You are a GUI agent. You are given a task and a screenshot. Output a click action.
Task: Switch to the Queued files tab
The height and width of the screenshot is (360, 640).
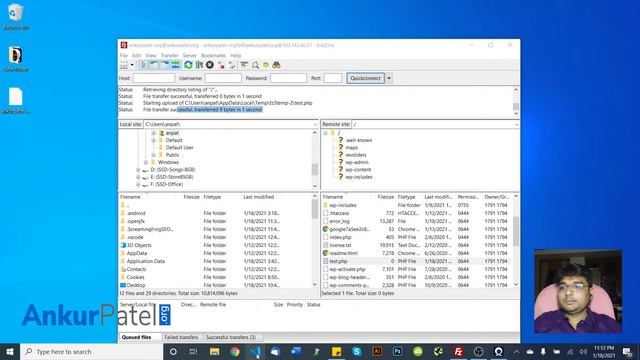[x=136, y=337]
